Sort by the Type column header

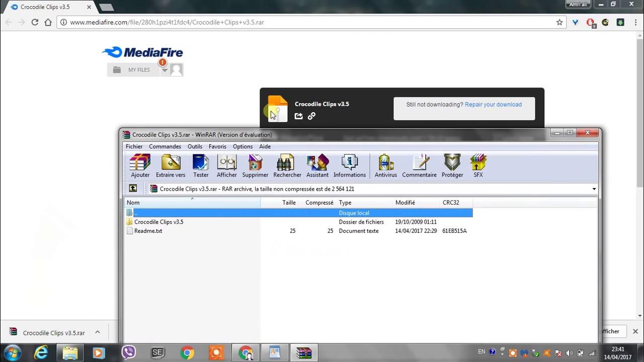[x=364, y=203]
